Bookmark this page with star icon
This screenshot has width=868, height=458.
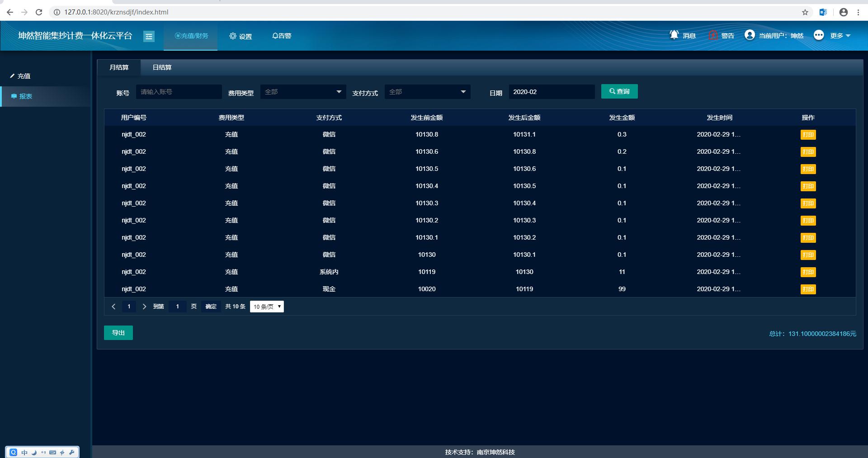pyautogui.click(x=805, y=12)
